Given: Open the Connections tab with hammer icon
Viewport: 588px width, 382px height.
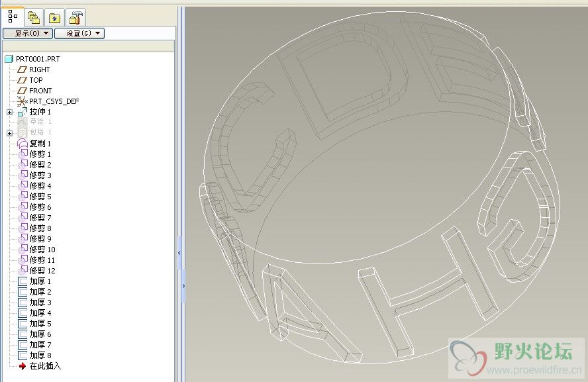Looking at the screenshot, I should pos(76,17).
